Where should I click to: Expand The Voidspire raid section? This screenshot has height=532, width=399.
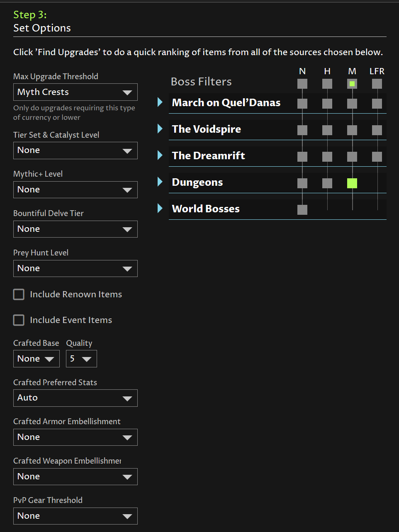pos(160,129)
